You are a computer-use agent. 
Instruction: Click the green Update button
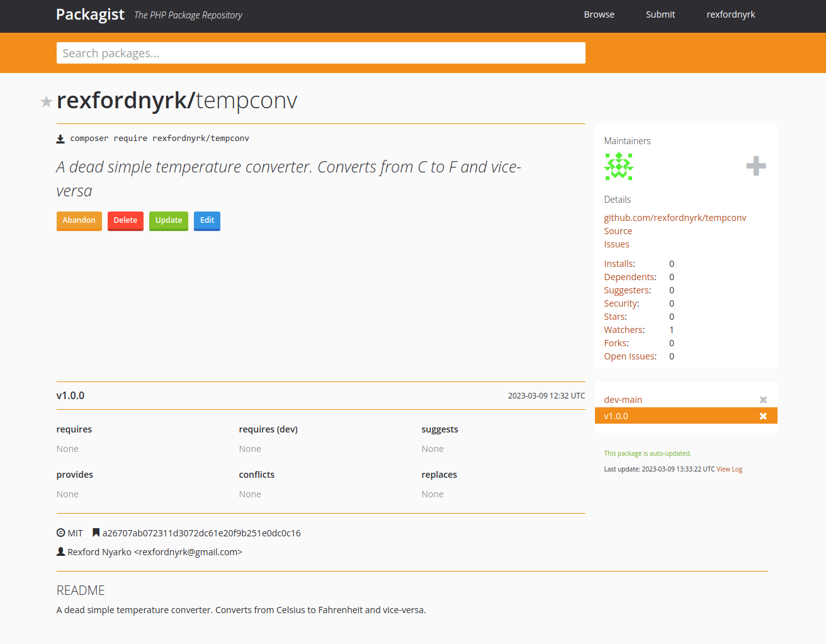point(169,221)
